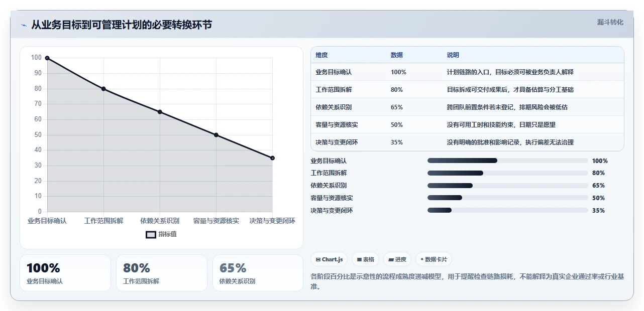Screen dimensions: 644x311
Task: Open the 100% 业务目标确认 data card
Action: point(65,273)
